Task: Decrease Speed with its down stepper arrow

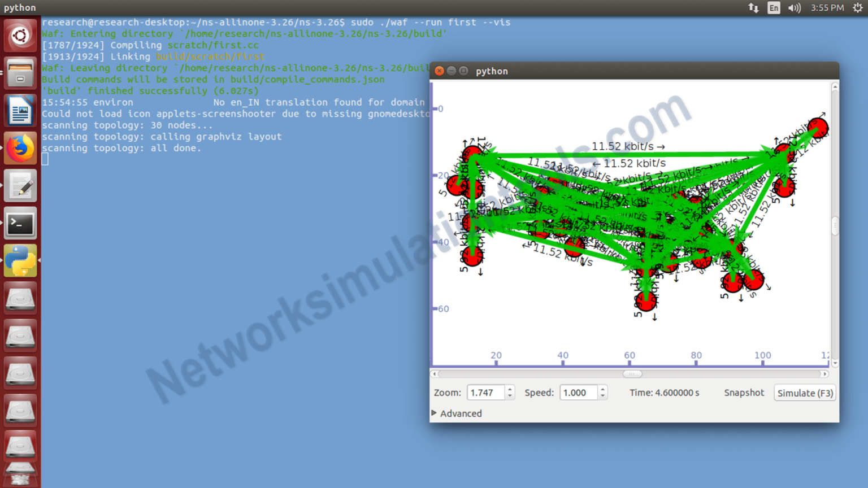Action: click(602, 396)
